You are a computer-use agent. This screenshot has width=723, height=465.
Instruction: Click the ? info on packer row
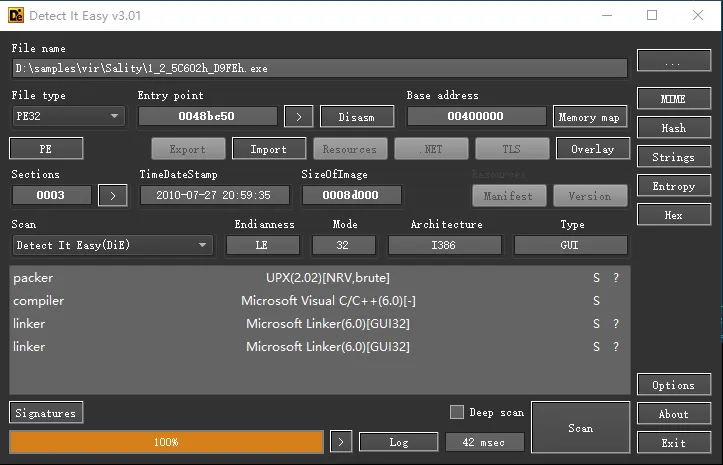pos(616,278)
